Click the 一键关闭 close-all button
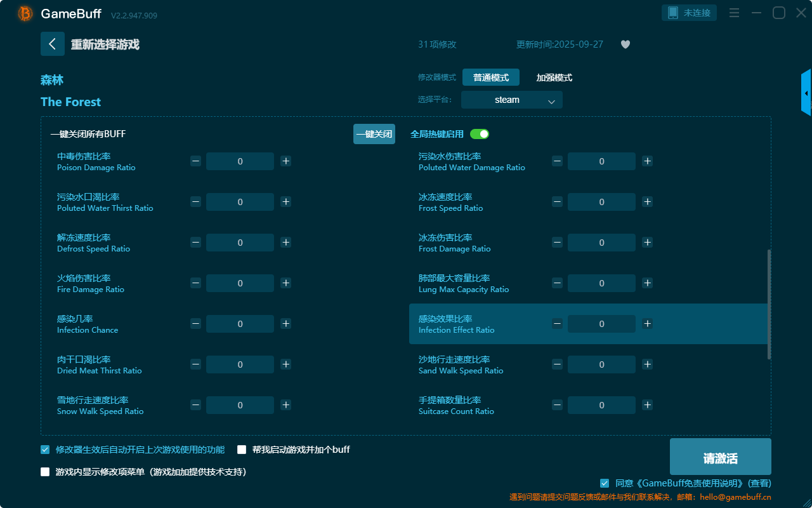 (374, 134)
